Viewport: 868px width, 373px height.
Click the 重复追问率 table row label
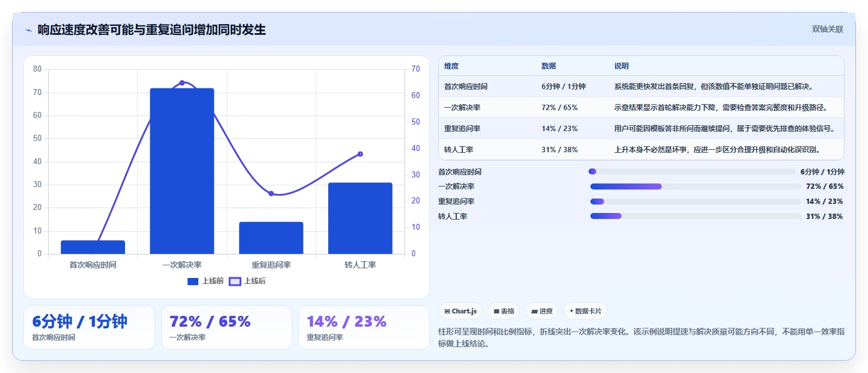pyautogui.click(x=462, y=129)
